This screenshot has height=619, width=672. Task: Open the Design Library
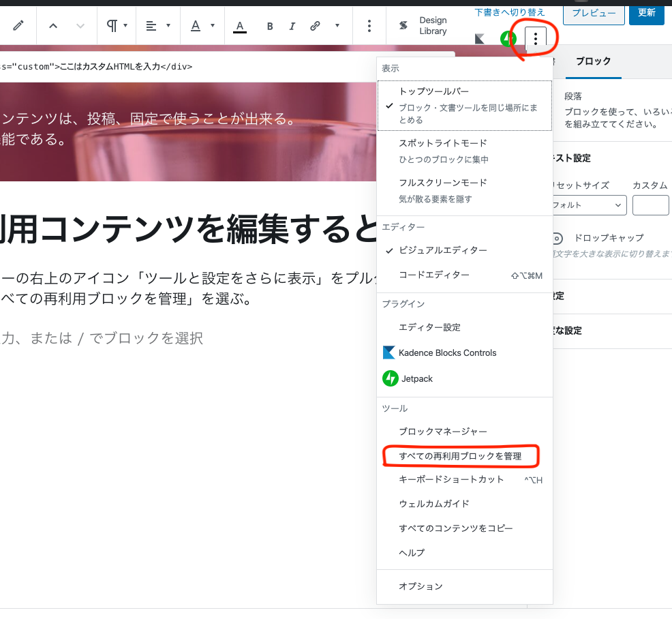pos(423,26)
